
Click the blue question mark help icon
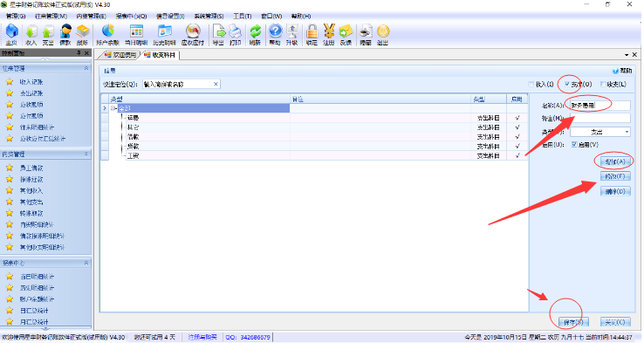click(275, 34)
